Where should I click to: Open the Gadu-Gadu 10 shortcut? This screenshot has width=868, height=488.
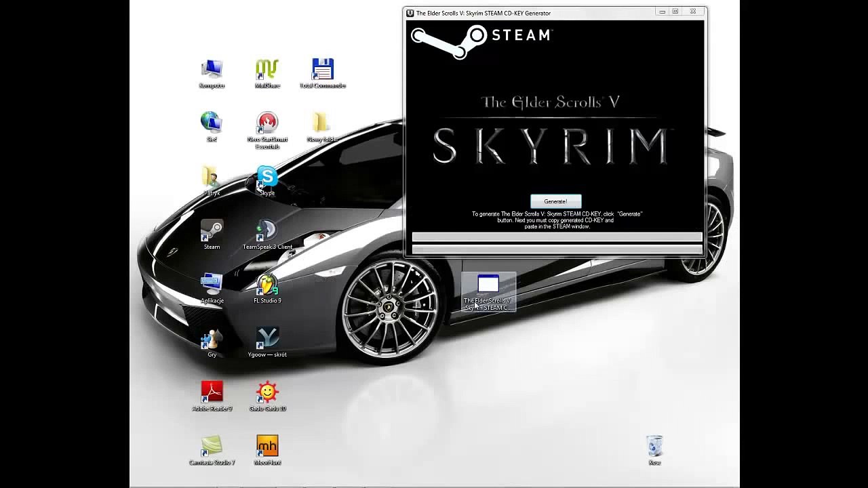(x=267, y=396)
